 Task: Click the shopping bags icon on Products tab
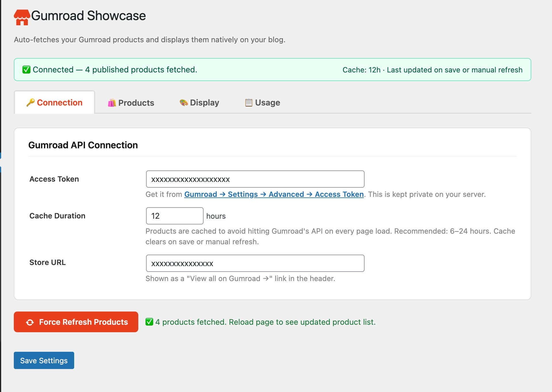112,103
